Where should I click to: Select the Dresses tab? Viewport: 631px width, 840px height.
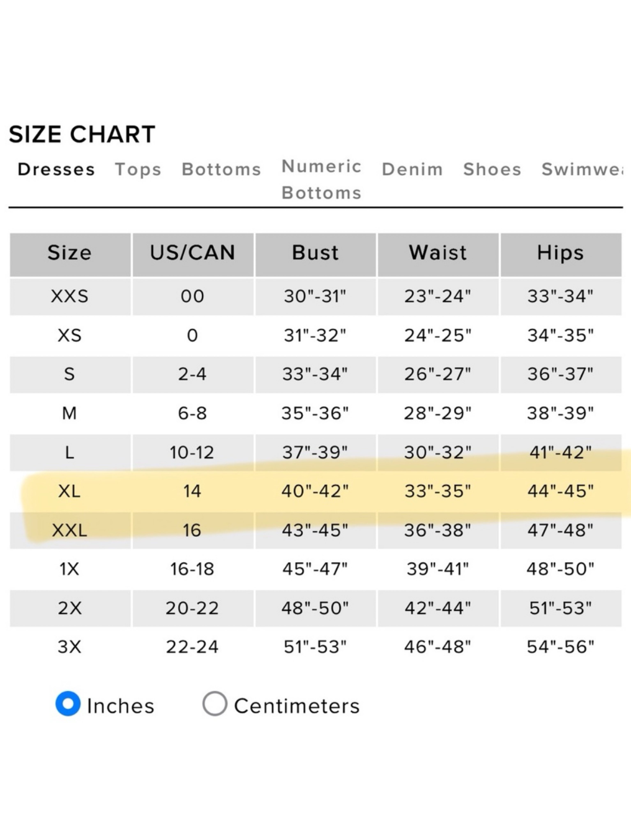pos(56,169)
